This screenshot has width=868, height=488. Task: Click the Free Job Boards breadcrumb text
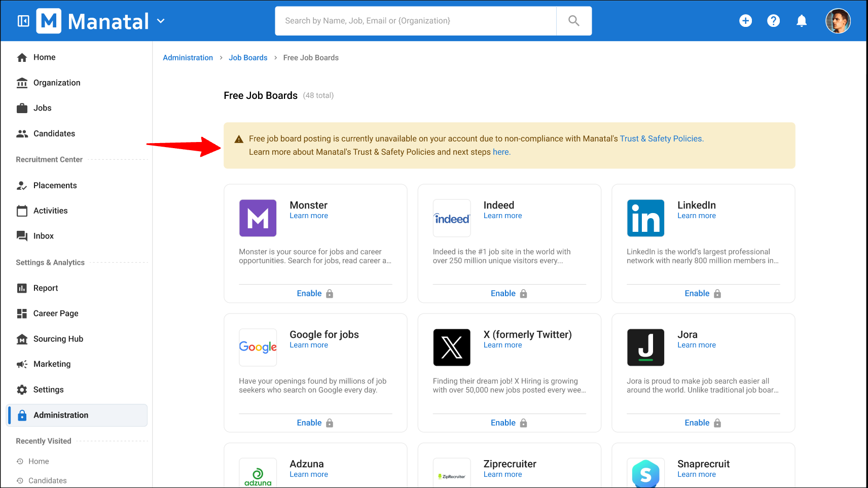311,58
